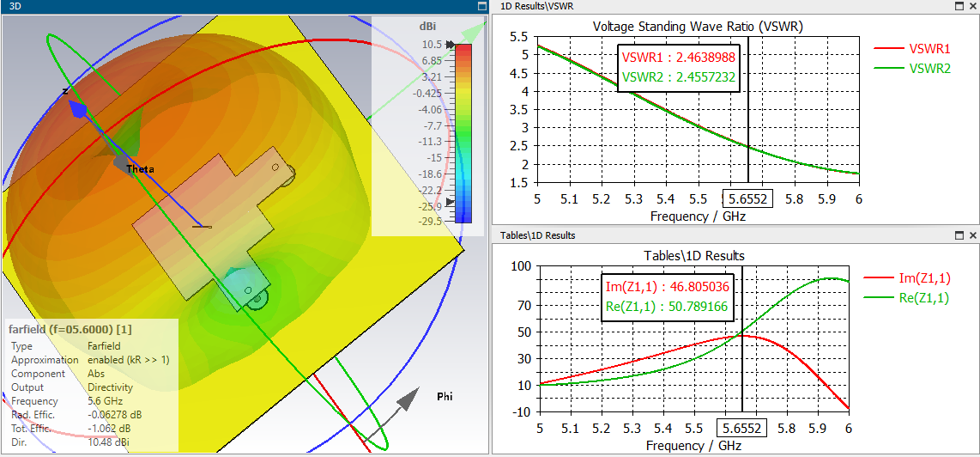
Task: Click the Dir. value 10.48 dBi
Action: click(x=107, y=442)
